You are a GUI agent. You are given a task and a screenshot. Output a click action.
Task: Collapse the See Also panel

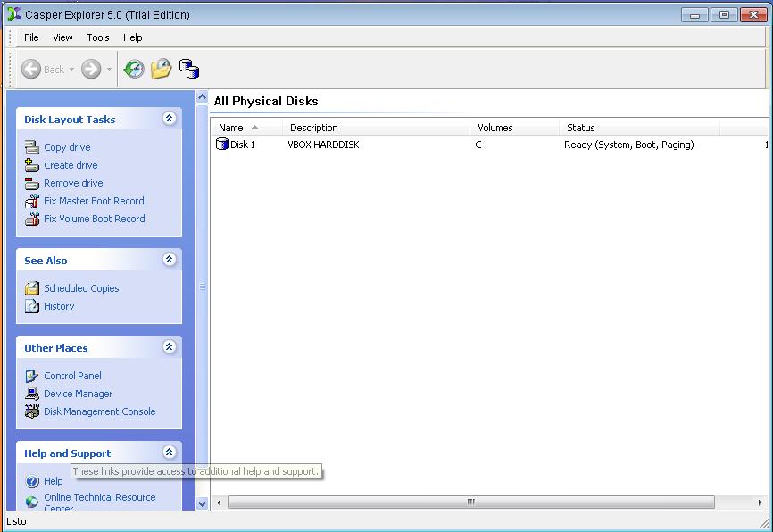click(169, 260)
